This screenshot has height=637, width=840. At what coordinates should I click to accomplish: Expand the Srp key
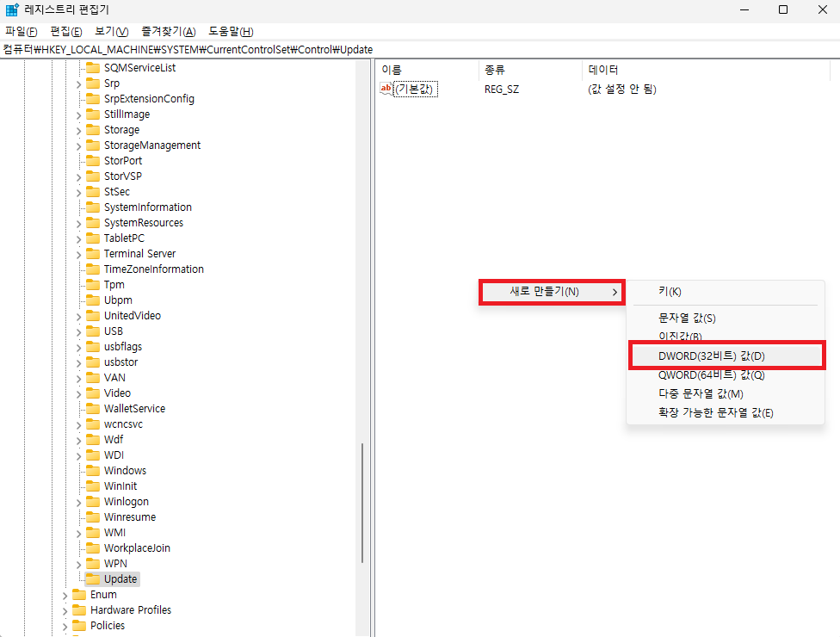(x=79, y=84)
